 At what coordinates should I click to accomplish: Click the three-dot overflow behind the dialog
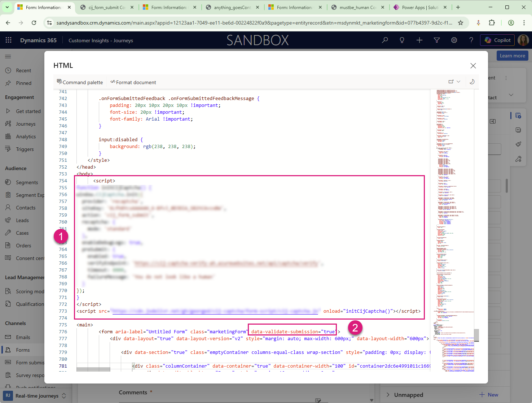click(506, 78)
